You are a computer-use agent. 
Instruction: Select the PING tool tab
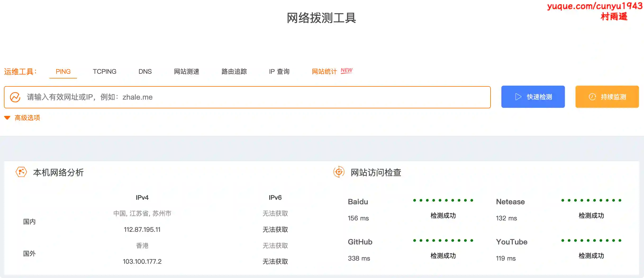pos(63,71)
